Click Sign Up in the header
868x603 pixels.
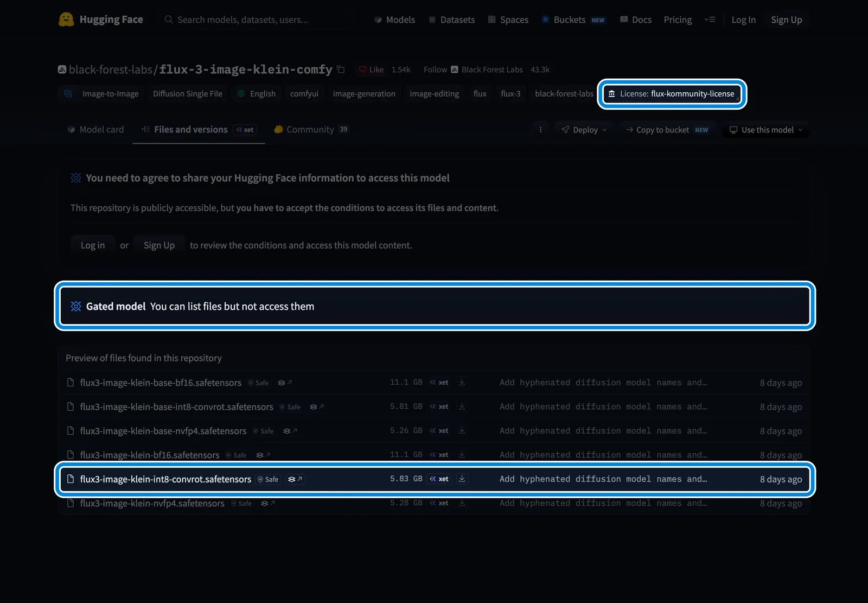(x=786, y=20)
